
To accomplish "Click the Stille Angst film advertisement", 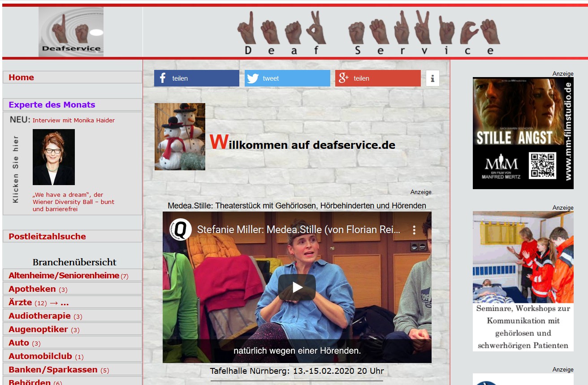I will (x=523, y=133).
